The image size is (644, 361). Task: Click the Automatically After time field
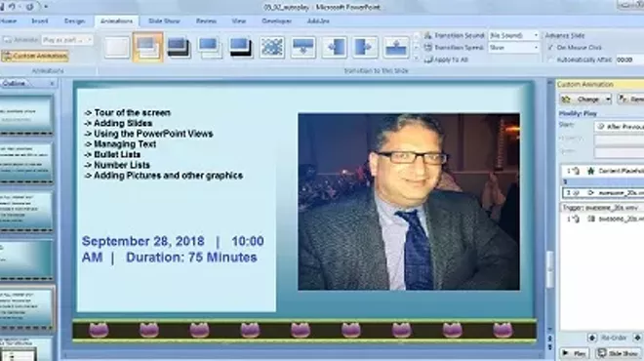point(629,60)
